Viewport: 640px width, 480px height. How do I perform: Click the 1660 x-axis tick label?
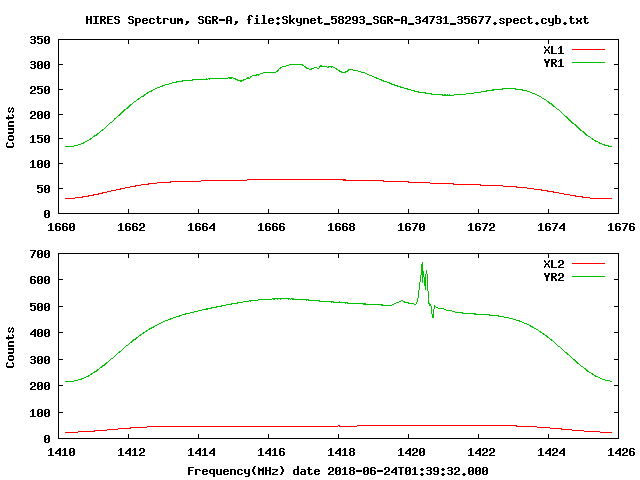[61, 227]
